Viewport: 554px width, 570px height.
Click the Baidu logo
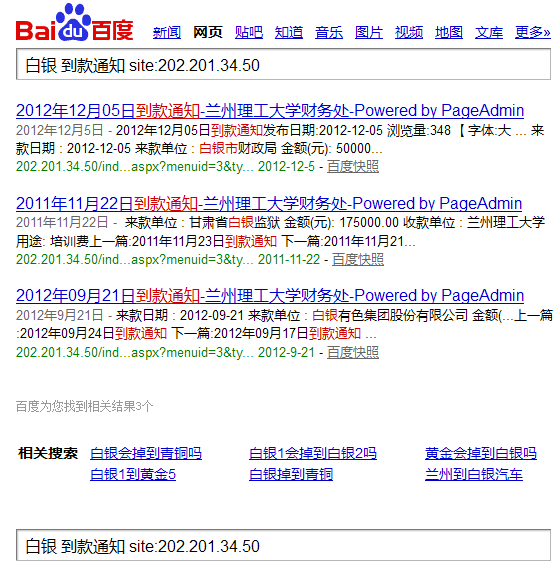click(75, 23)
